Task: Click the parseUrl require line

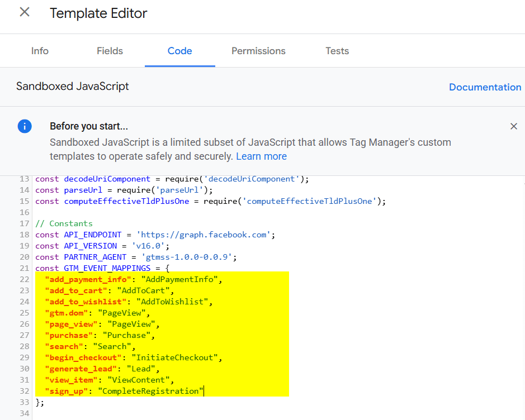Action: tap(124, 190)
